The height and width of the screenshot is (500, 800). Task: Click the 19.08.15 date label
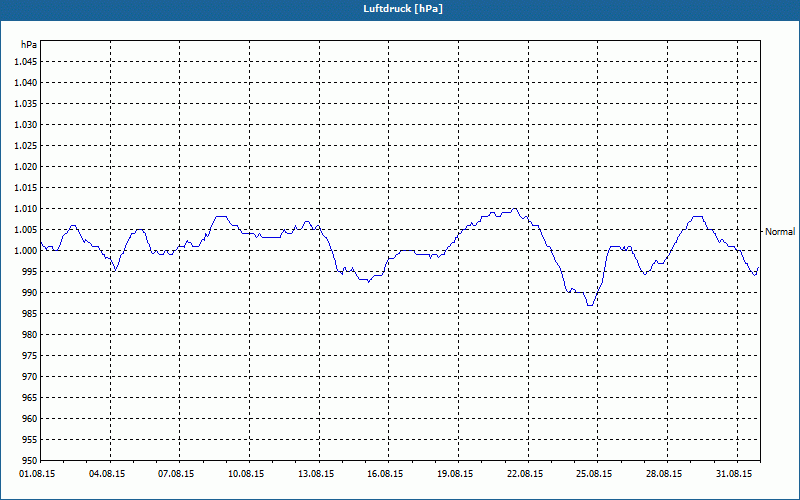point(455,474)
